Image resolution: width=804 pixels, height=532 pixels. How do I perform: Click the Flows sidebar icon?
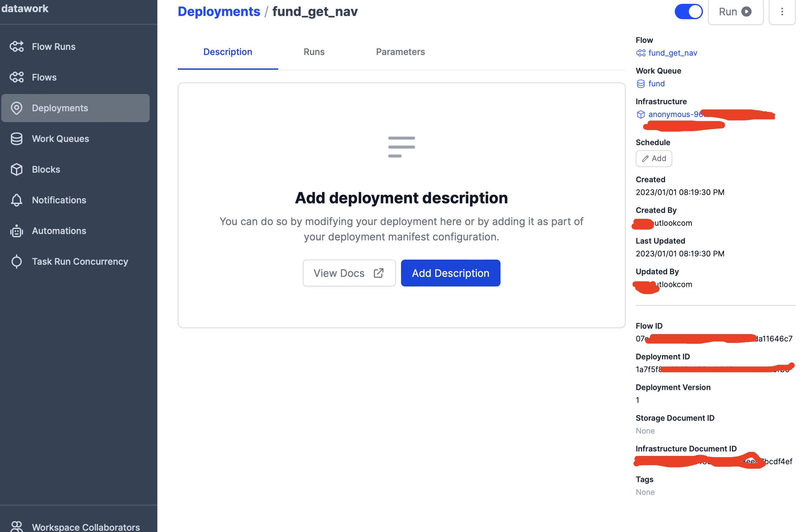click(x=16, y=77)
